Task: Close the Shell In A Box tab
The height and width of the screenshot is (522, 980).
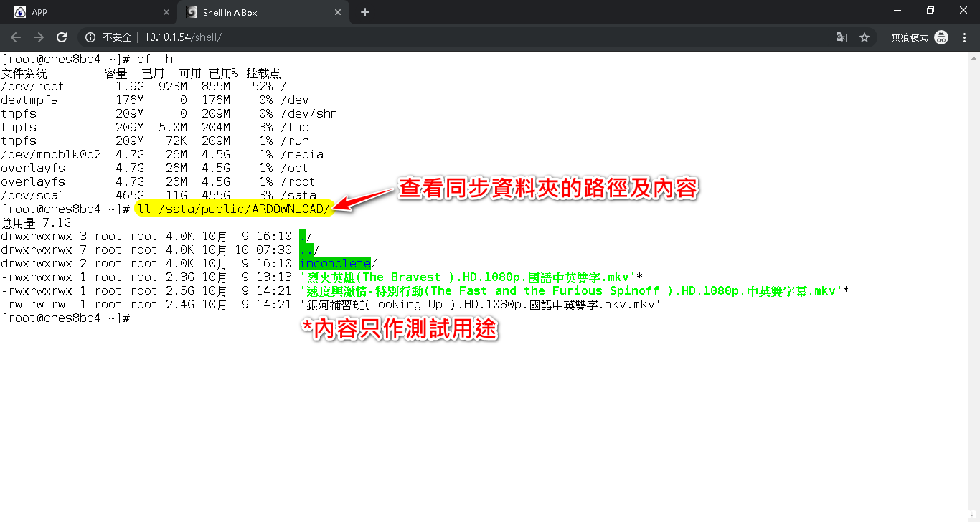Action: point(337,12)
